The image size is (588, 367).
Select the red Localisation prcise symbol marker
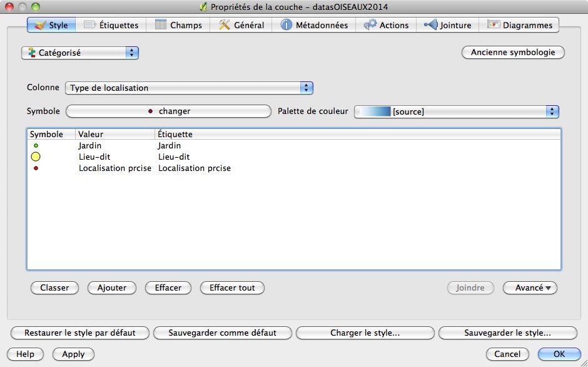pos(36,168)
